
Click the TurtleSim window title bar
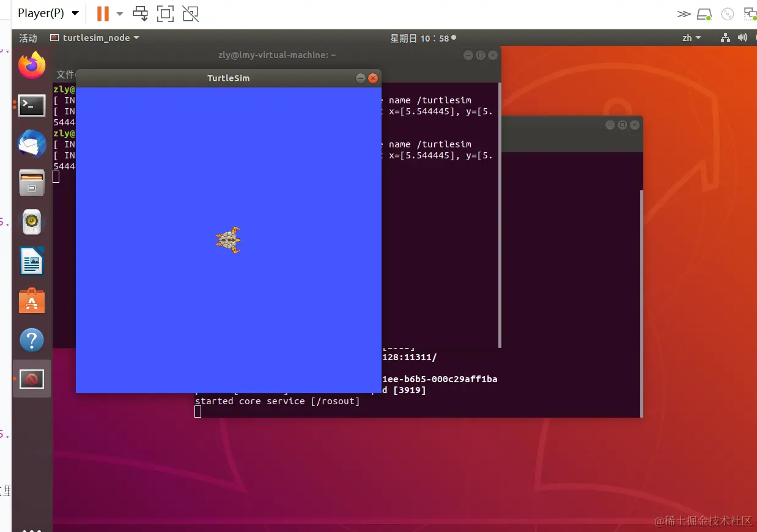coord(228,78)
